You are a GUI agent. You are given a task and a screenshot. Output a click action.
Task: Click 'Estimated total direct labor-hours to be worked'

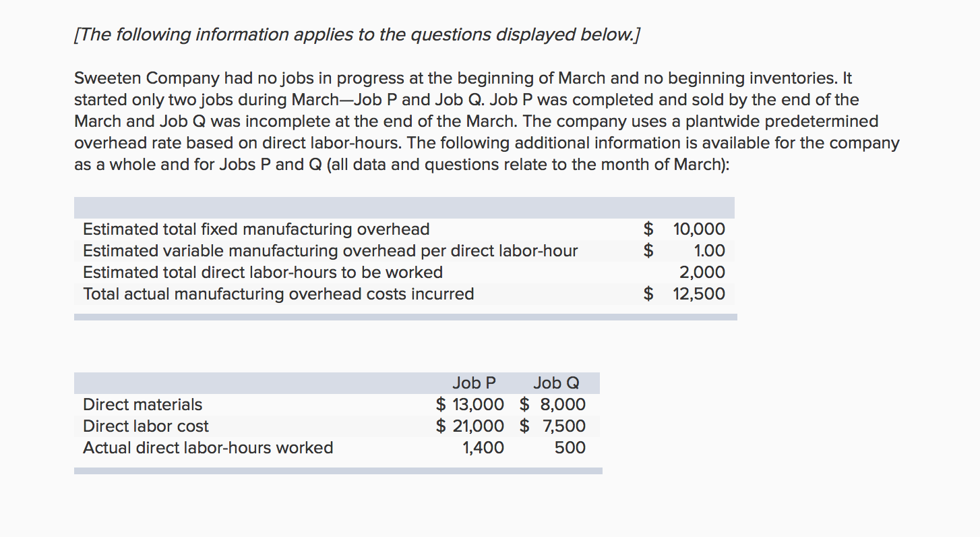coord(263,273)
